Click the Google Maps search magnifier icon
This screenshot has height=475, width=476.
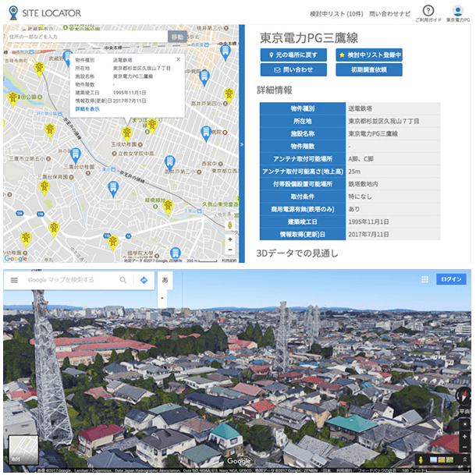(123, 280)
